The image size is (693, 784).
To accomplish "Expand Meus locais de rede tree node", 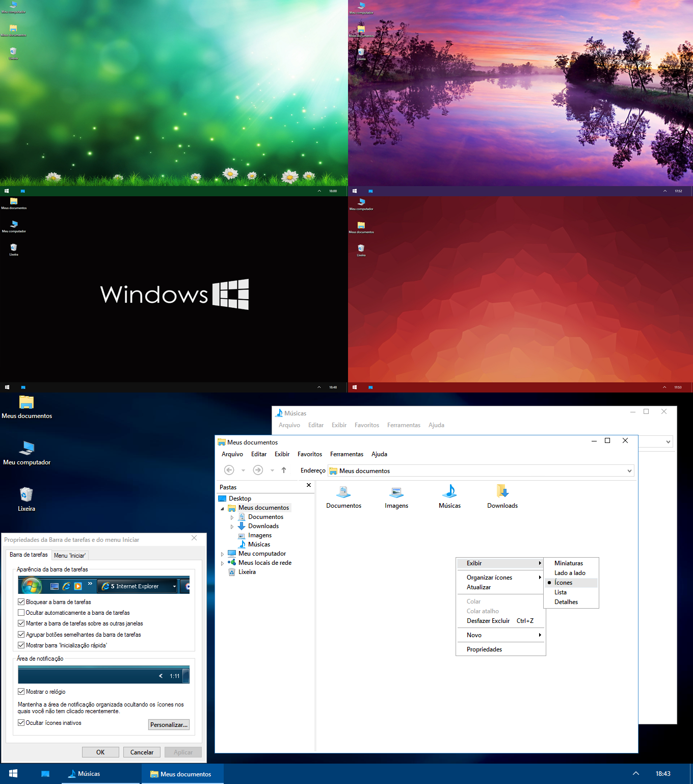I will coord(222,563).
